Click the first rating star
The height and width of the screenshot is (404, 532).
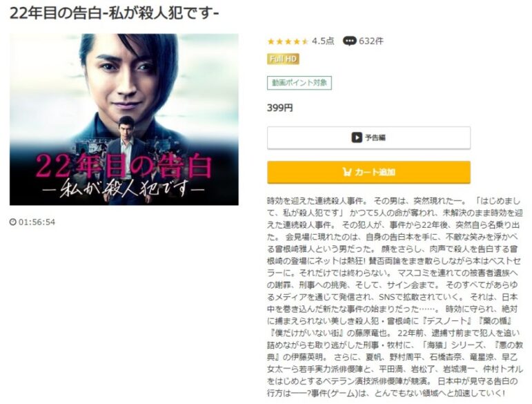(270, 41)
